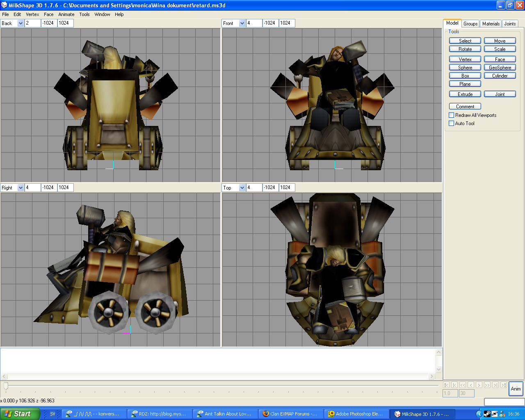
Task: Click the play backward (<<) button
Action: click(x=463, y=385)
